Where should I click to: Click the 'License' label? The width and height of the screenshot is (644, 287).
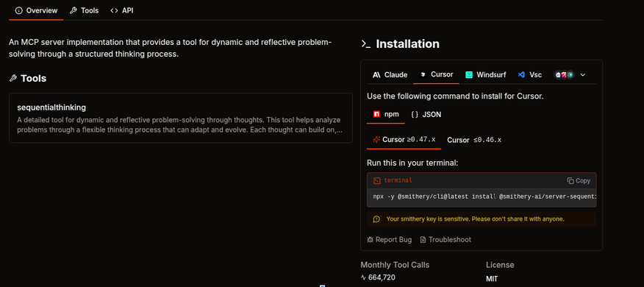pyautogui.click(x=500, y=265)
